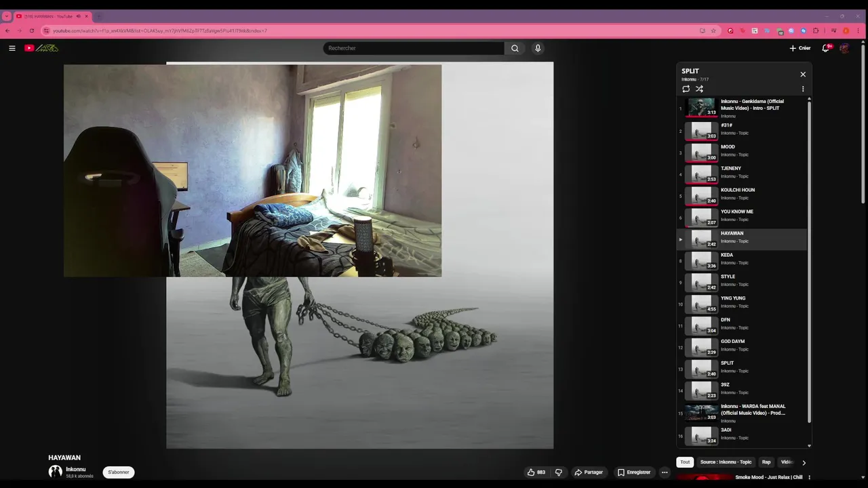Open the account avatar menu
Image resolution: width=868 pixels, height=488 pixels.
[x=844, y=48]
